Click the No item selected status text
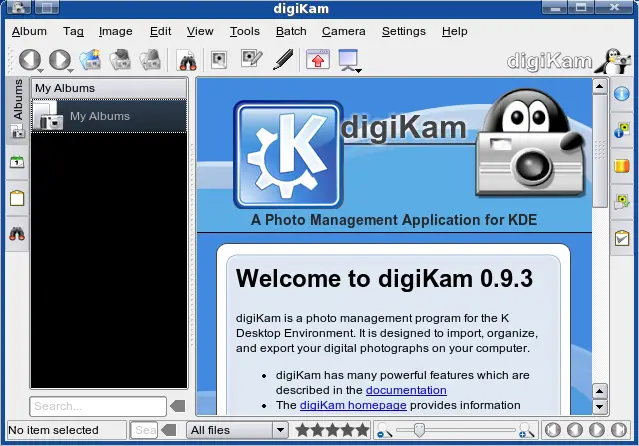The height and width of the screenshot is (446, 639). coord(53,430)
